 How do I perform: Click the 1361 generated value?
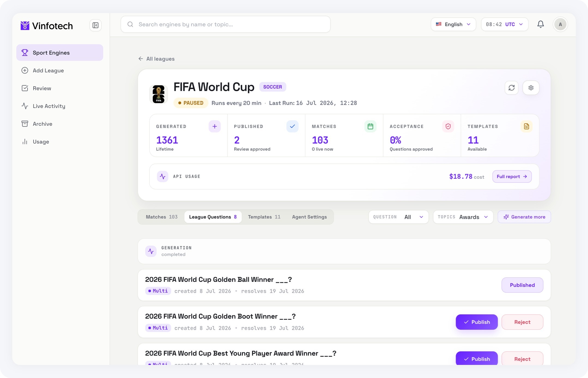(167, 140)
